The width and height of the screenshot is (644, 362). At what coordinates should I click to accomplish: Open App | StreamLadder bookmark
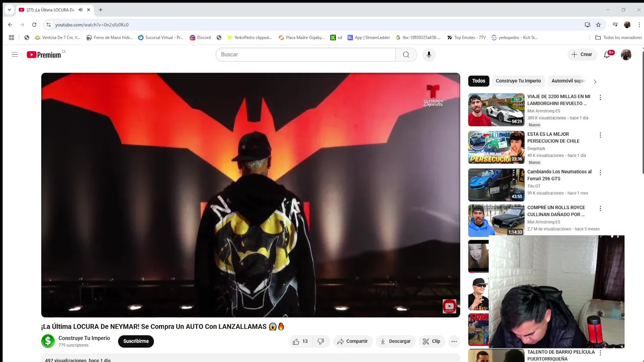[369, 37]
